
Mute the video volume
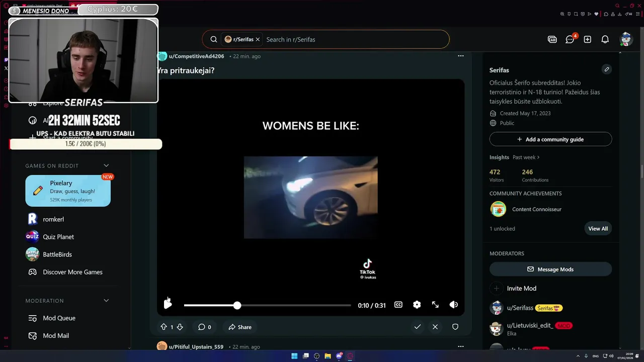454,305
